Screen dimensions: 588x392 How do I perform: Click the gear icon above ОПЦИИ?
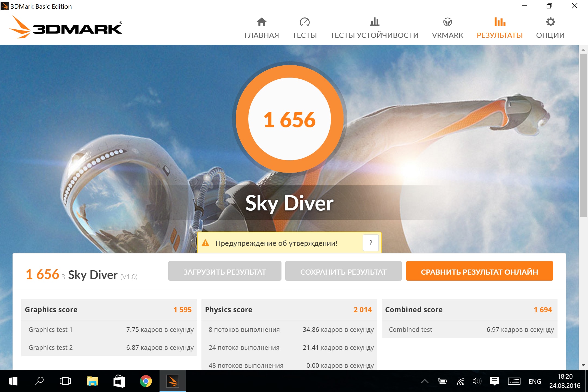[550, 22]
